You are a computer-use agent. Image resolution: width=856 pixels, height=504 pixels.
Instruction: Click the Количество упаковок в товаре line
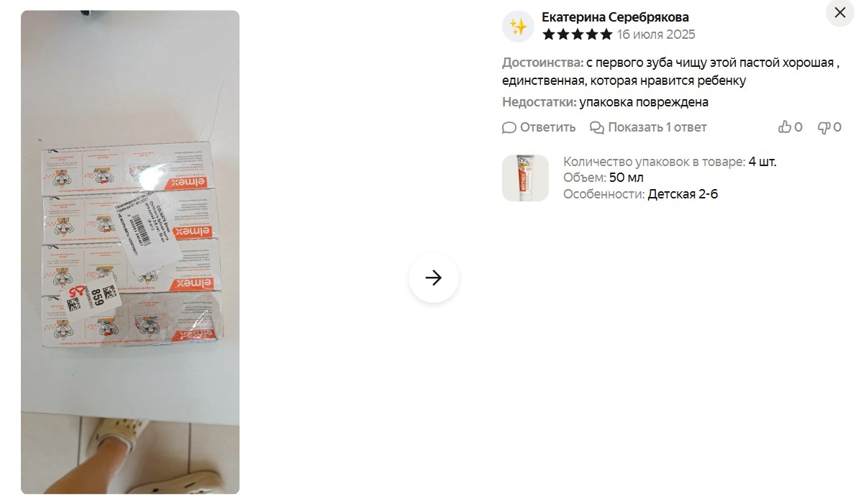click(x=670, y=162)
